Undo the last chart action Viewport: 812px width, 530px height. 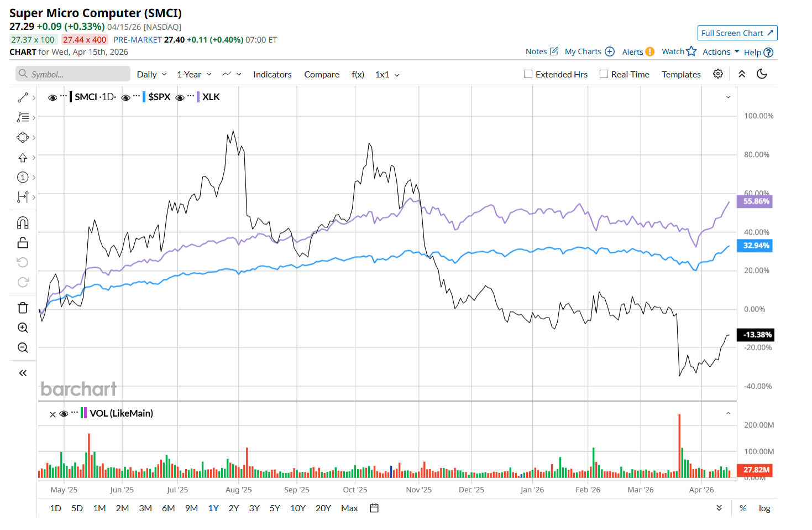23,262
